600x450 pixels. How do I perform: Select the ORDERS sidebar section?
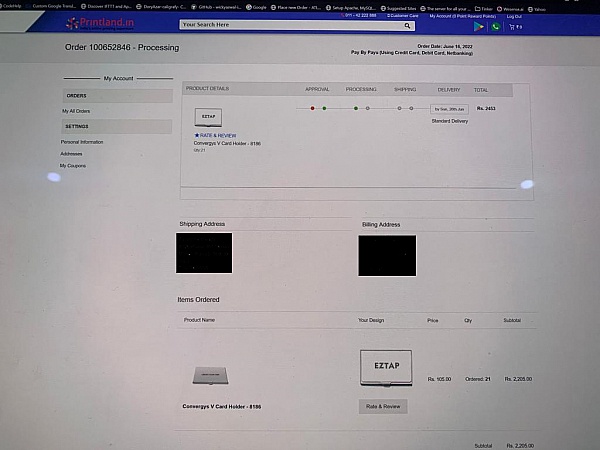117,96
